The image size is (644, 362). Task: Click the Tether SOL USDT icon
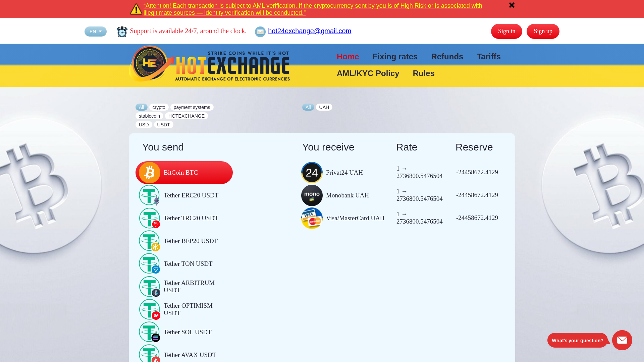click(x=150, y=332)
